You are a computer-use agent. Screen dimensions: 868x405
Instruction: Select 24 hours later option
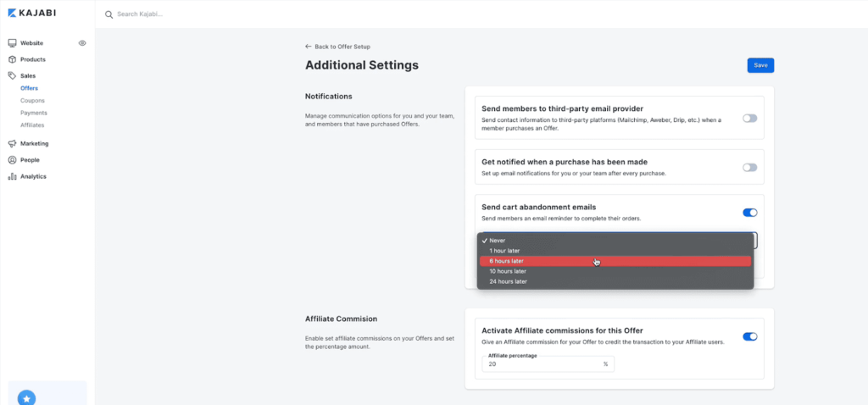pyautogui.click(x=615, y=281)
